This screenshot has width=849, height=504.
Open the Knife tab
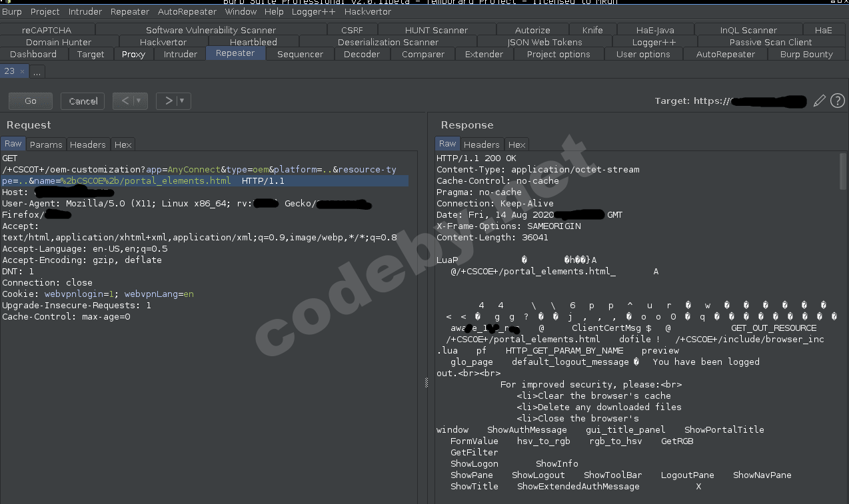pyautogui.click(x=592, y=30)
